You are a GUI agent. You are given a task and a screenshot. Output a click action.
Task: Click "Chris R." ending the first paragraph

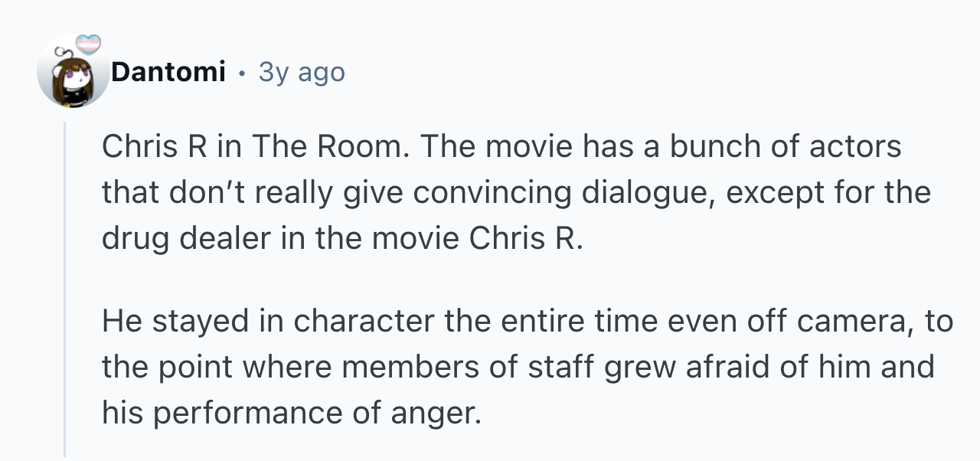(x=526, y=239)
